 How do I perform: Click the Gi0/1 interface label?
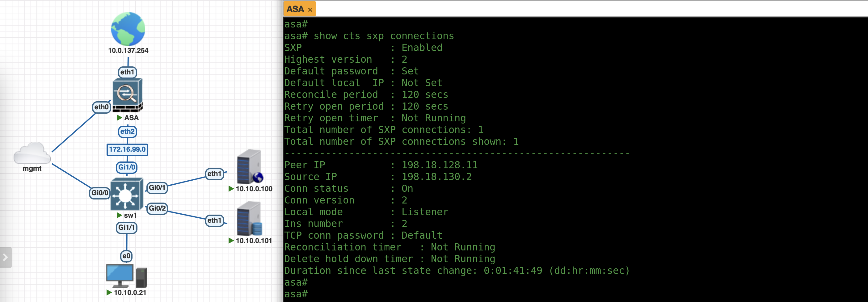pos(157,187)
